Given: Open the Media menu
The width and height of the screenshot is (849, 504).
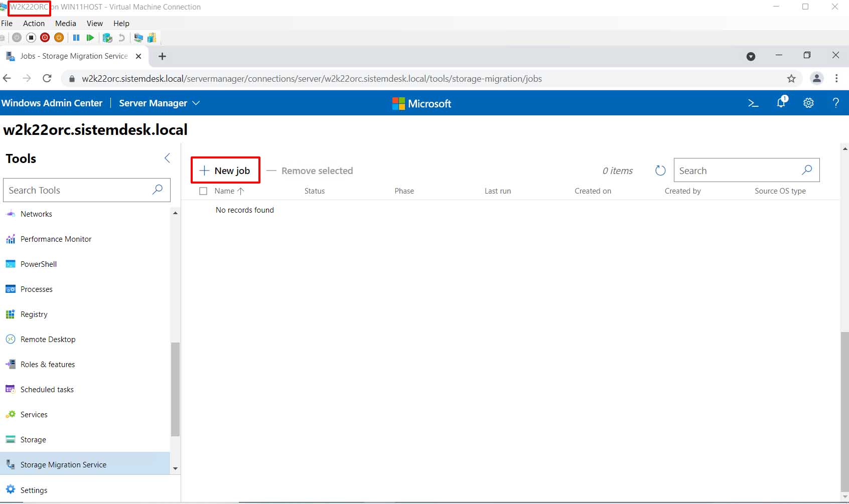Looking at the screenshot, I should 66,23.
